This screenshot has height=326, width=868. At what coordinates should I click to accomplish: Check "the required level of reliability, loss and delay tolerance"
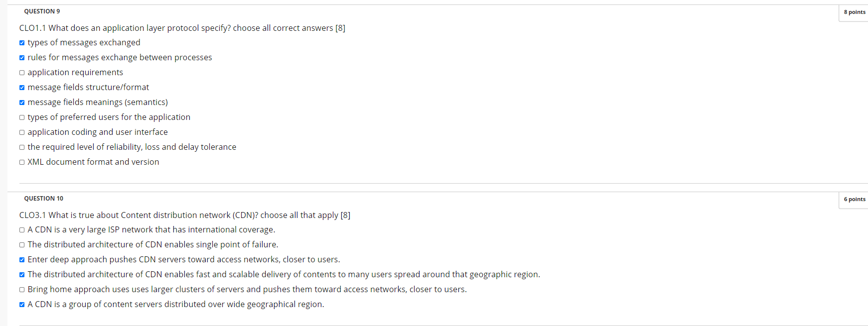point(22,147)
